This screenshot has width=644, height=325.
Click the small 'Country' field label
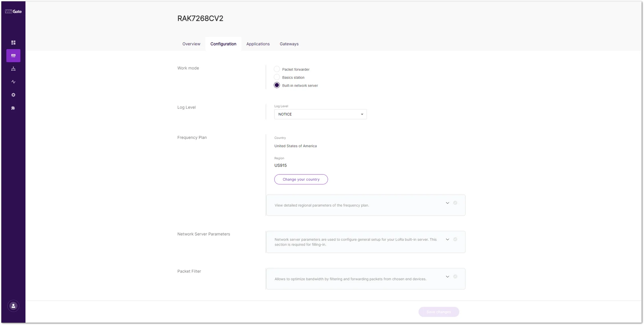point(280,138)
